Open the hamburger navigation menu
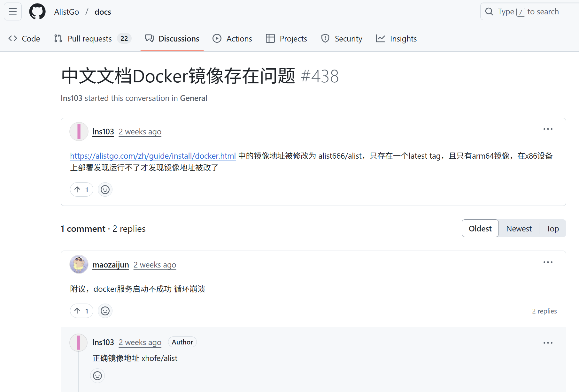 pyautogui.click(x=13, y=12)
